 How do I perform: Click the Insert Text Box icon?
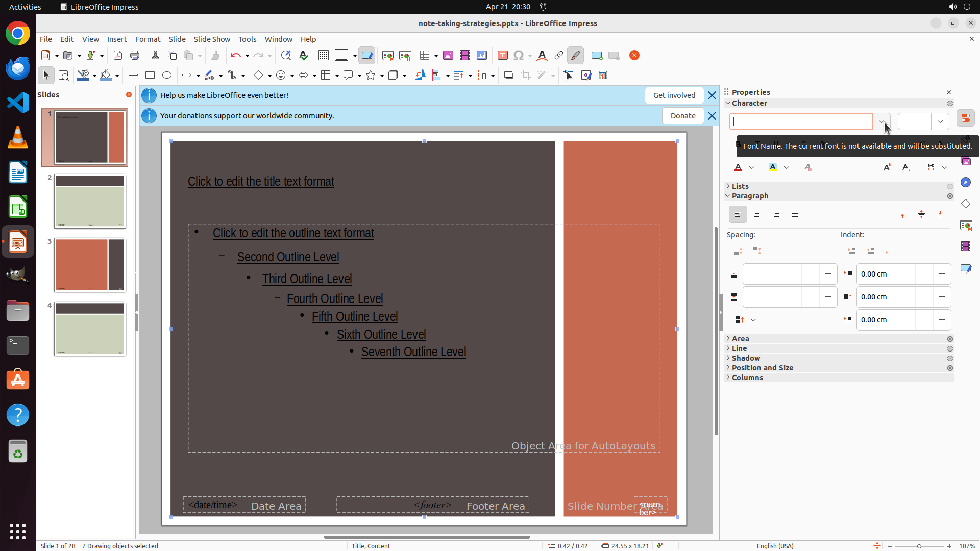click(502, 56)
